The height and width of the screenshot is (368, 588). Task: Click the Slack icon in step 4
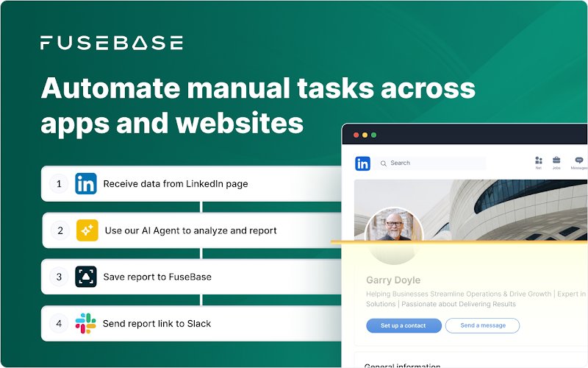(85, 323)
